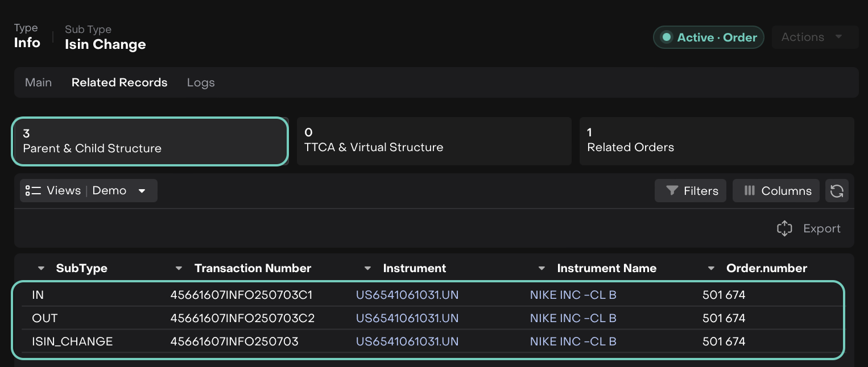The width and height of the screenshot is (868, 367).
Task: Select the TTCA & Virtual Structure card
Action: [x=434, y=141]
